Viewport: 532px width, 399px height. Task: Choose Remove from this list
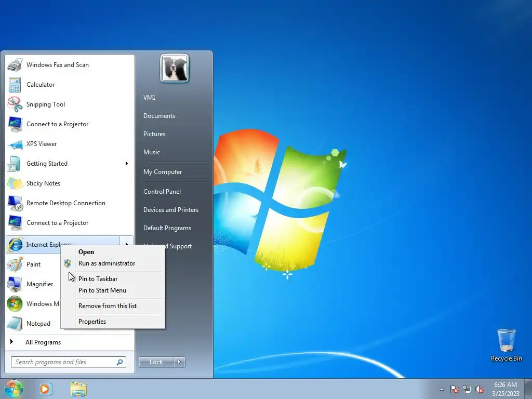pos(107,306)
